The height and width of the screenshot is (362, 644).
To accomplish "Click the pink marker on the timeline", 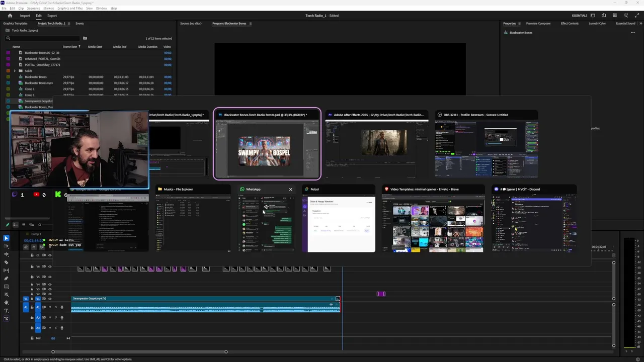I will click(x=381, y=294).
